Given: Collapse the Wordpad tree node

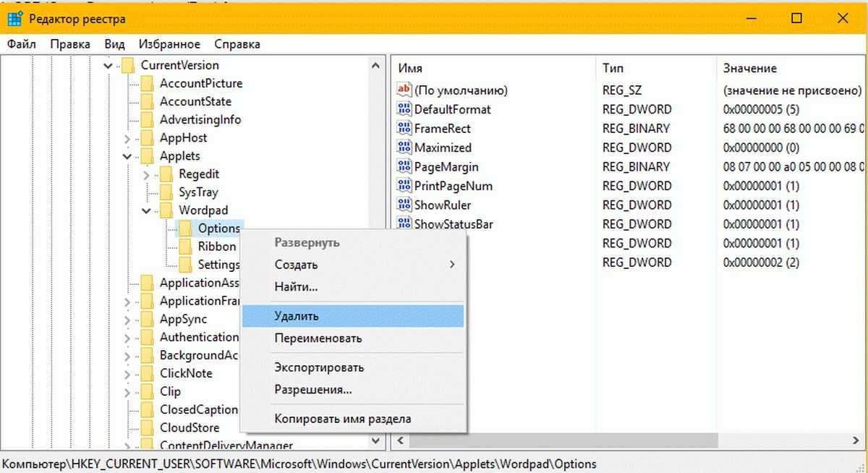Looking at the screenshot, I should click(x=147, y=210).
